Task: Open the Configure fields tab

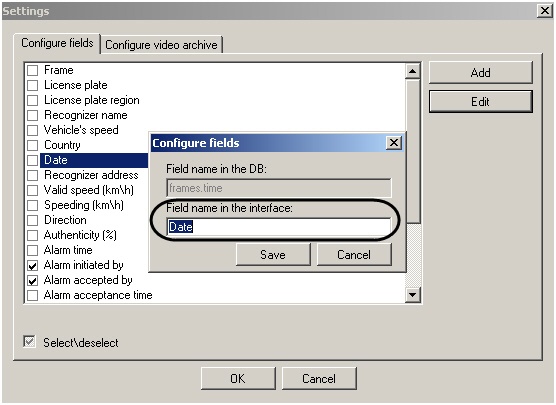Action: tap(57, 43)
